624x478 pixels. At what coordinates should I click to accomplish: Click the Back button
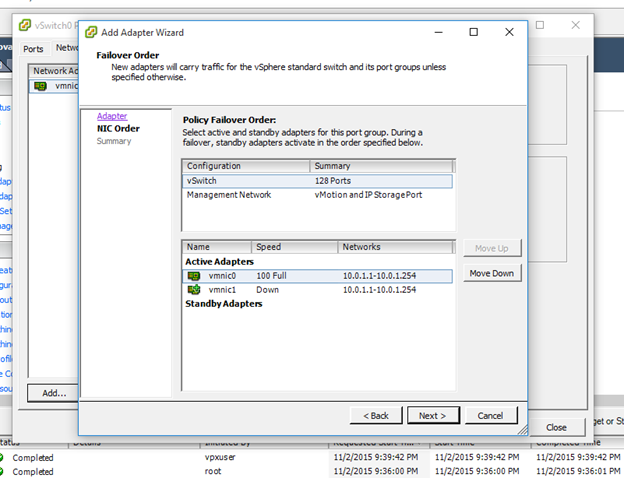[376, 416]
